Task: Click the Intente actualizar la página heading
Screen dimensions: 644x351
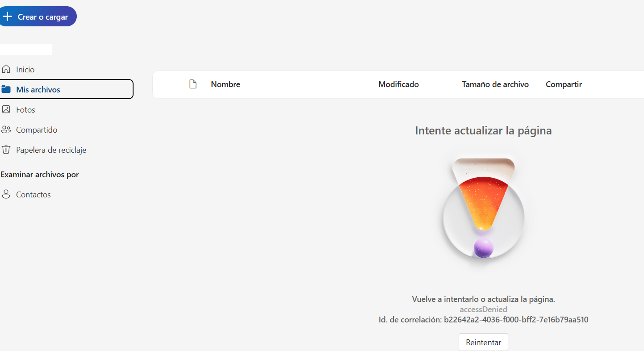Action: pos(483,130)
